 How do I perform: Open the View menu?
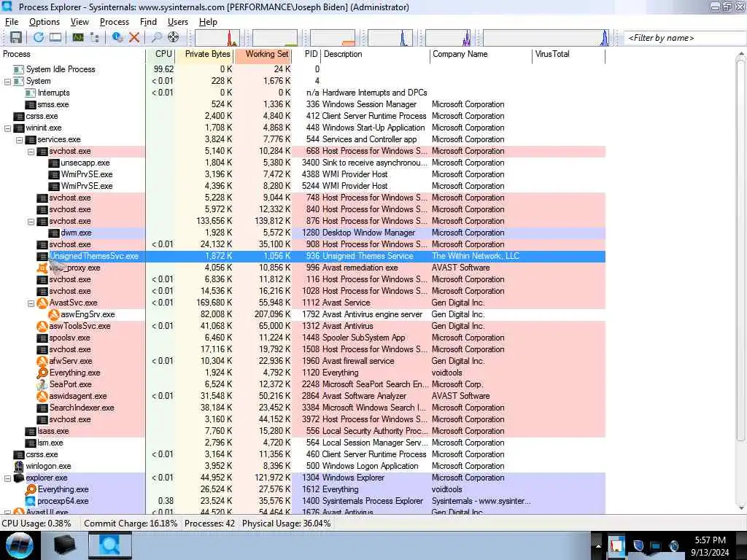tap(80, 22)
